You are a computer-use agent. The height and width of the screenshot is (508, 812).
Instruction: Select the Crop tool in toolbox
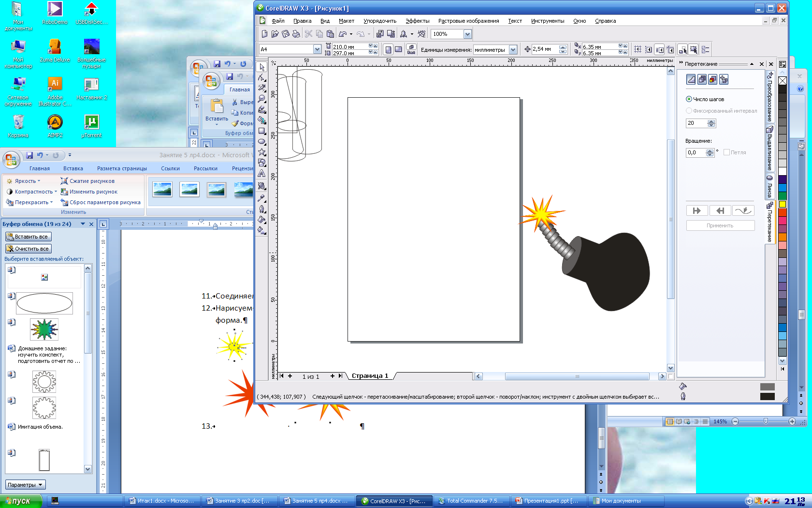(262, 88)
